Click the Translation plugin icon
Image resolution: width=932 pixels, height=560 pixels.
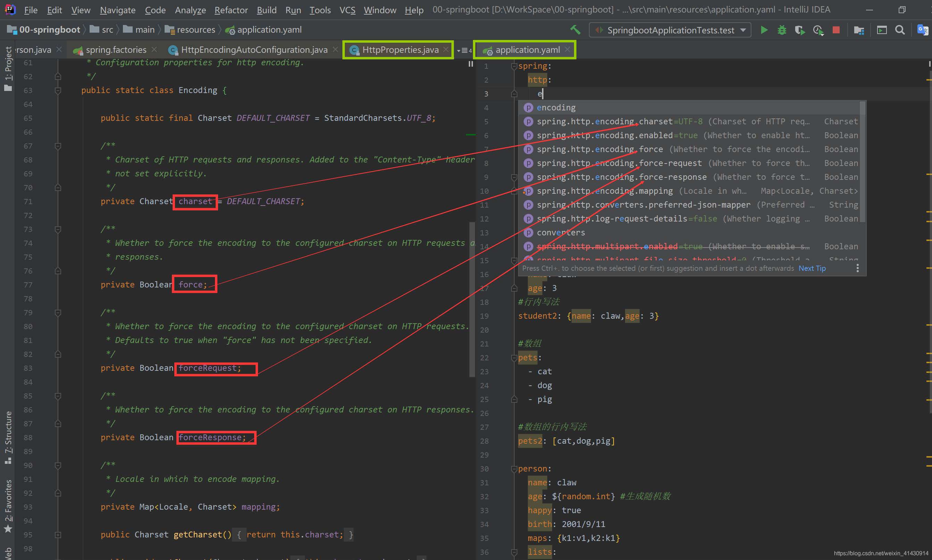coord(923,30)
